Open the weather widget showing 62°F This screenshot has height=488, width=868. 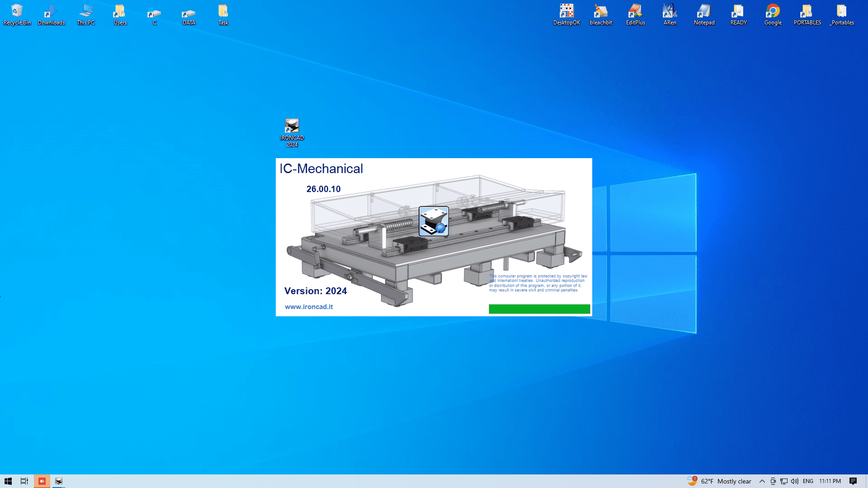tap(719, 481)
